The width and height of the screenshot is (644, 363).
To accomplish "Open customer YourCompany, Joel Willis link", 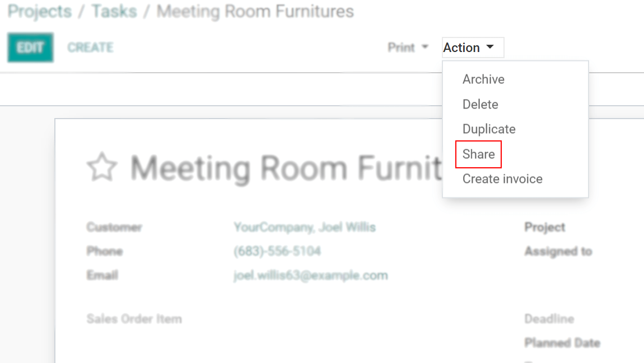I will point(305,227).
